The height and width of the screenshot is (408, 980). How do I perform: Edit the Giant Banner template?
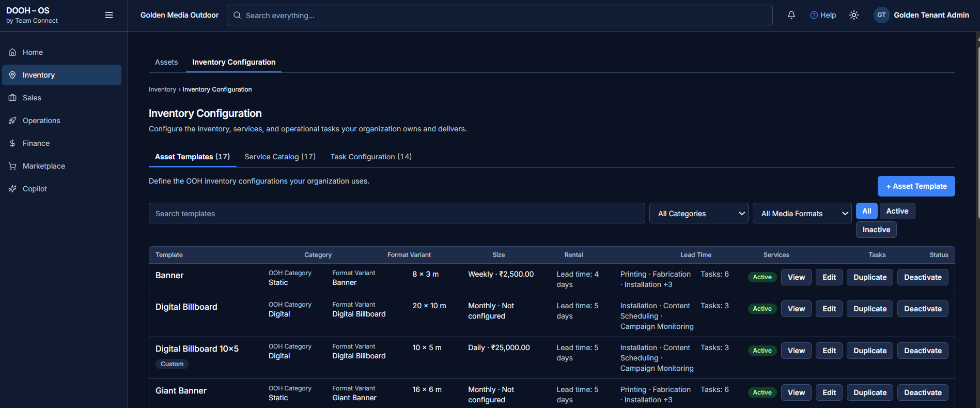(829, 392)
